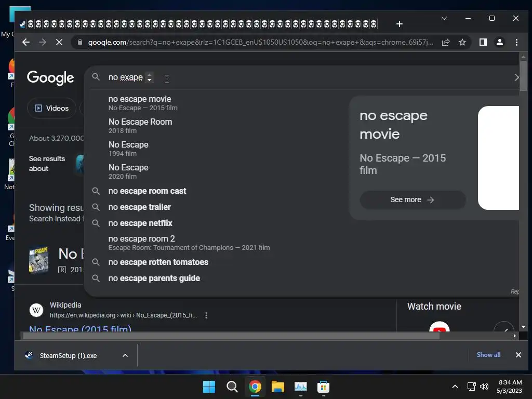Open 'No Escape (2015 film)' result title

(x=81, y=328)
